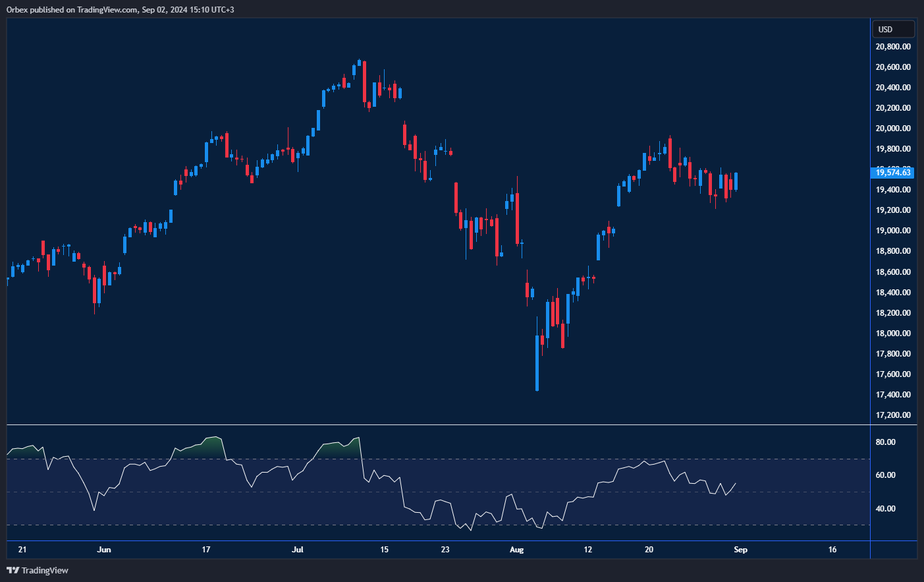The width and height of the screenshot is (924, 582).
Task: Click the pane divider above RSI indicator
Action: 438,425
